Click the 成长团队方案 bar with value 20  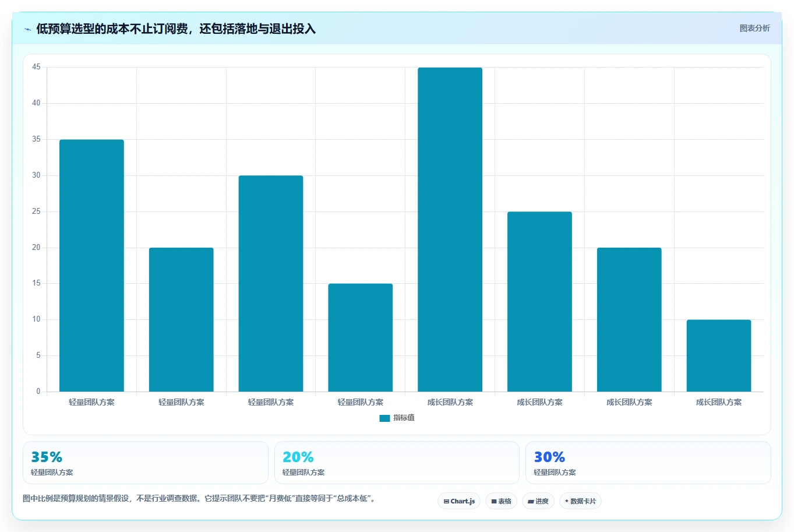[x=629, y=320]
